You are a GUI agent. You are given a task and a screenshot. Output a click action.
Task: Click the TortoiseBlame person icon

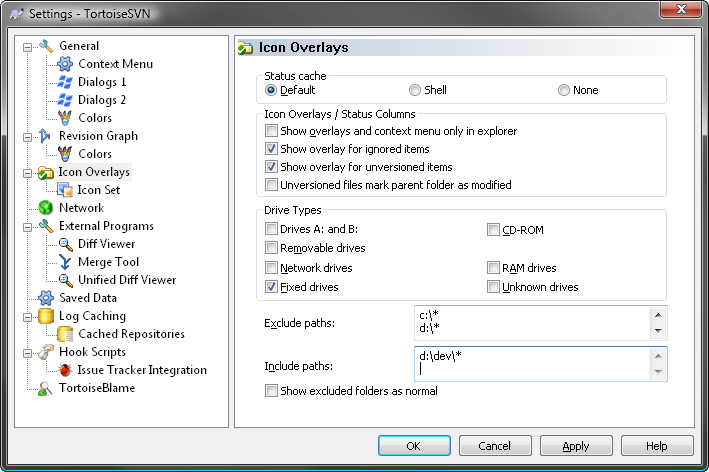(x=45, y=388)
